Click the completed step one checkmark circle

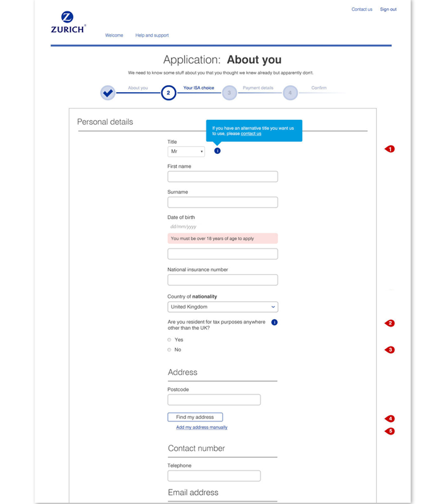[x=108, y=93]
